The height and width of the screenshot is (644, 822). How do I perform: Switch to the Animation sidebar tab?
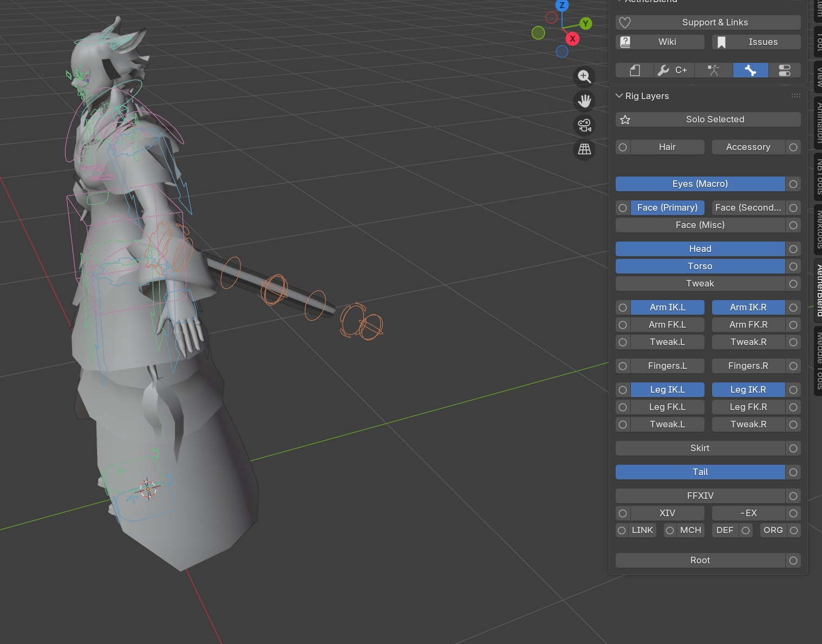click(x=818, y=122)
